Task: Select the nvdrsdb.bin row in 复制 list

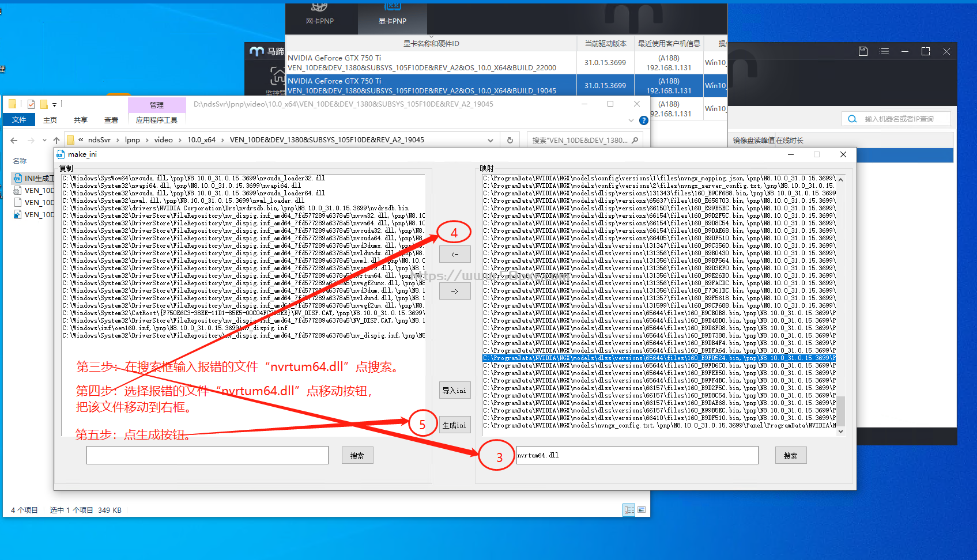Action: pos(243,208)
